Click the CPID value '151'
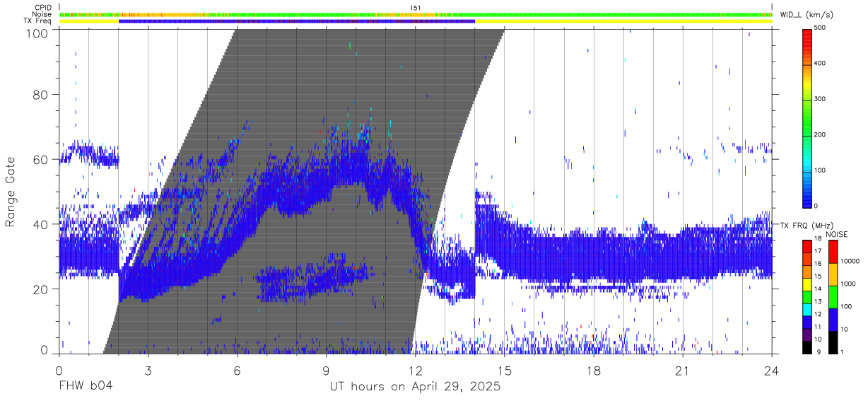This screenshot has width=868, height=401. coord(416,8)
